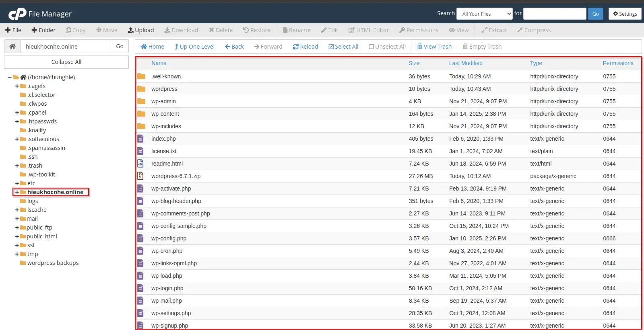This screenshot has width=644, height=330.
Task: Open the Settings button
Action: click(x=625, y=14)
